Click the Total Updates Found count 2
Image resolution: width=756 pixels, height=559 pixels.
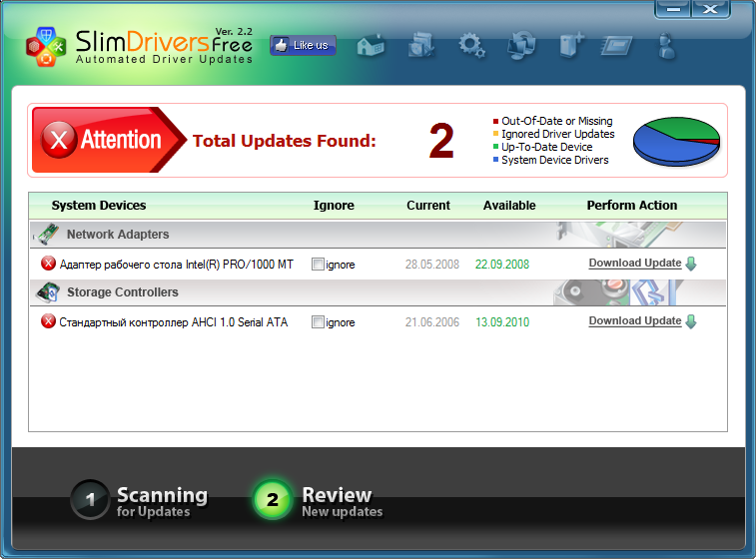click(x=441, y=140)
